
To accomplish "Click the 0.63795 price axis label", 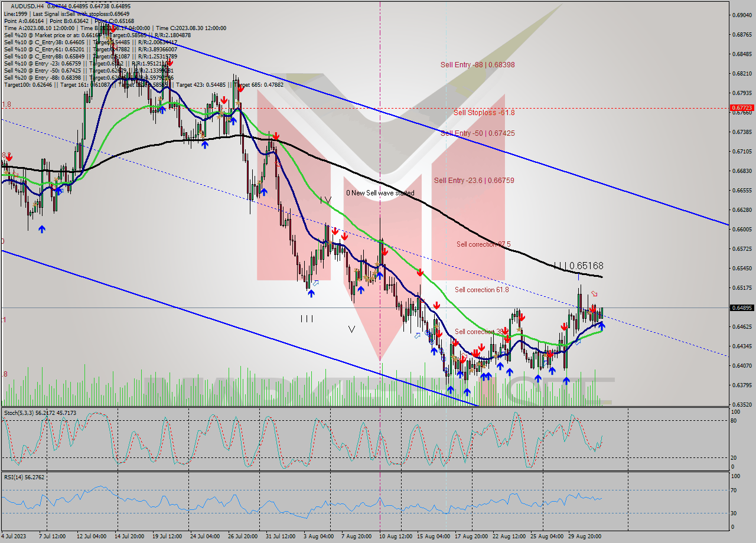I will coord(741,385).
